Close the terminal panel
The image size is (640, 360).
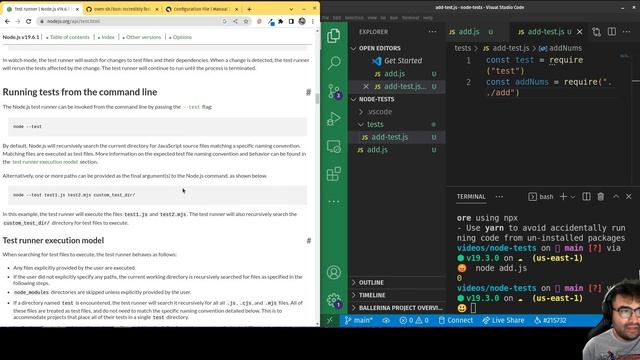pyautogui.click(x=629, y=196)
